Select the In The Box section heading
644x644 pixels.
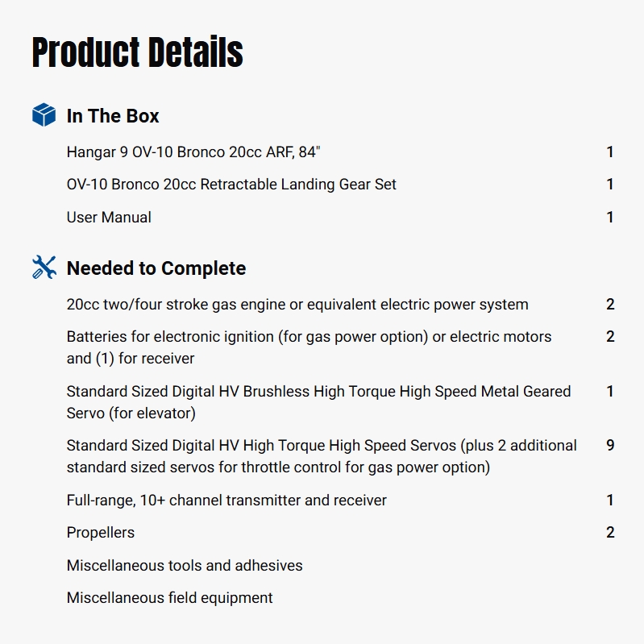113,116
